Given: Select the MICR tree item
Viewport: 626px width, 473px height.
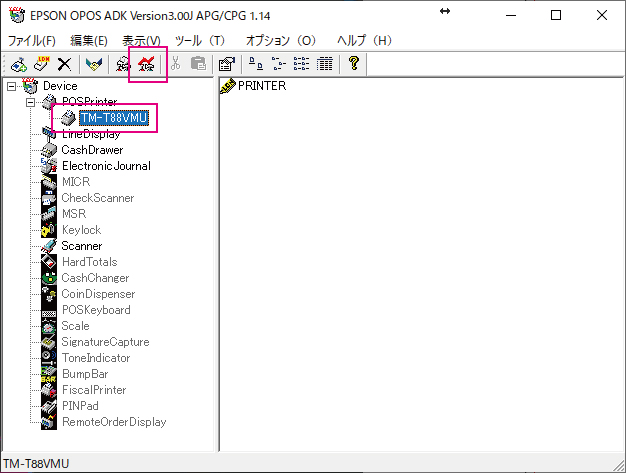Looking at the screenshot, I should click(76, 182).
